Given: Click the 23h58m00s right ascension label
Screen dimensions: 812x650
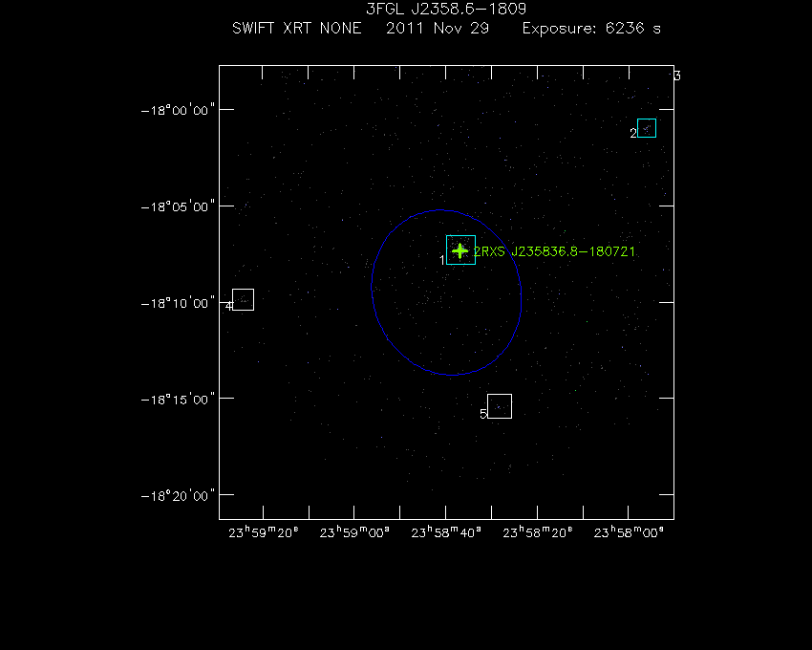Looking at the screenshot, I should pos(629,532).
